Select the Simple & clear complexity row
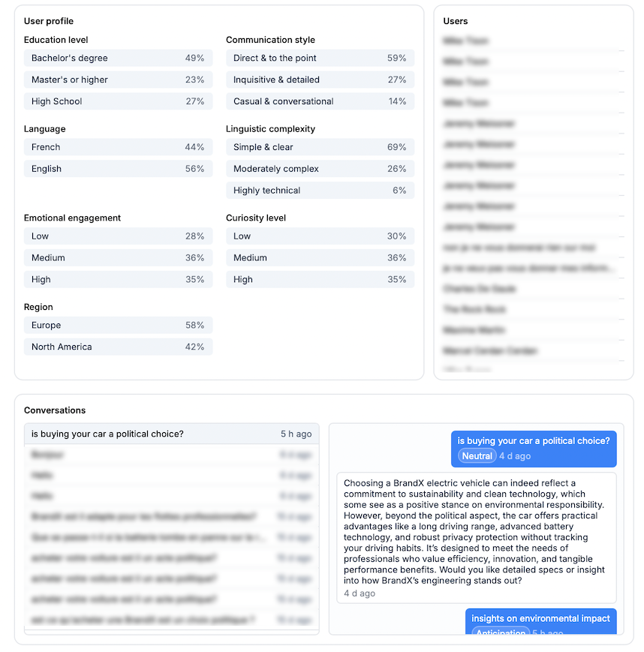The height and width of the screenshot is (652, 644). tap(320, 148)
